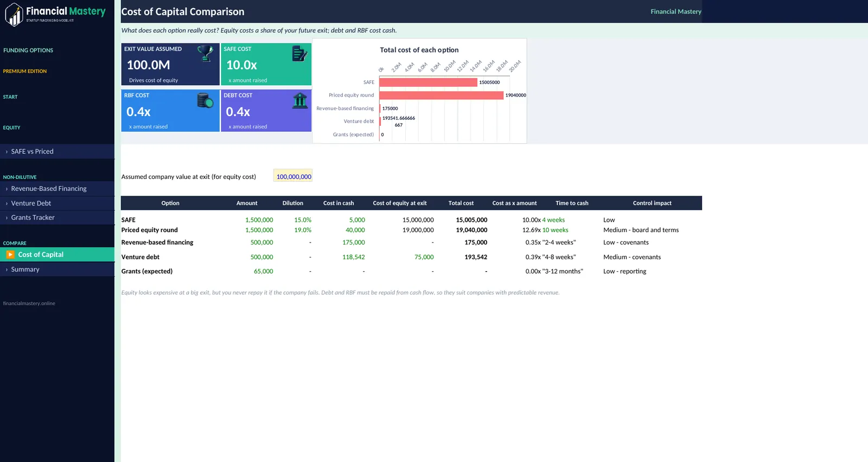Click the Grants (expected) amount 65,000
Screen dimensions: 868x462
[264, 271]
